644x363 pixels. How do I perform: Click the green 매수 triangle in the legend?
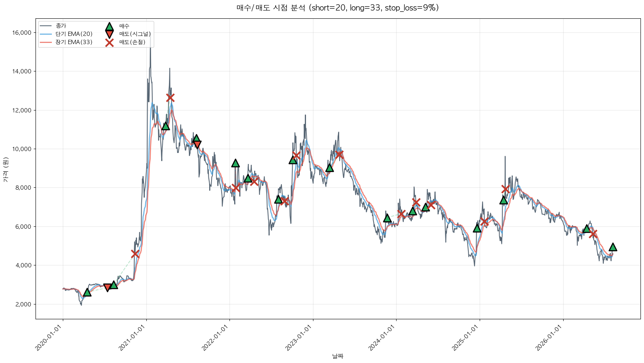[x=109, y=27]
